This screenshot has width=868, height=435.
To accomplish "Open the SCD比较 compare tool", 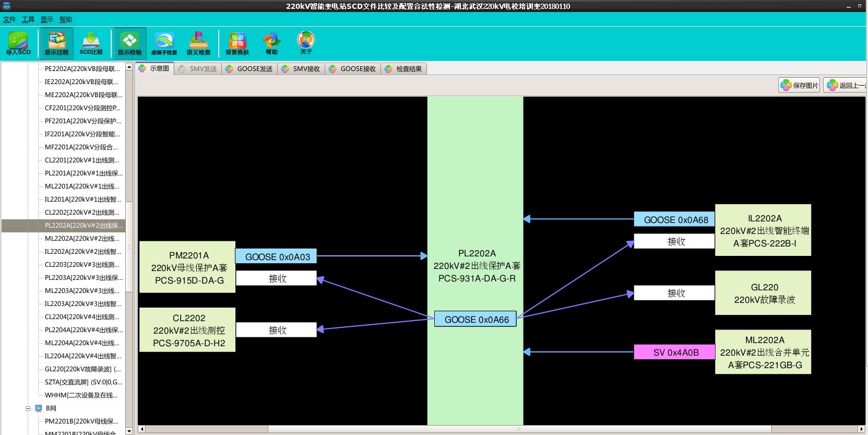I will tap(91, 43).
